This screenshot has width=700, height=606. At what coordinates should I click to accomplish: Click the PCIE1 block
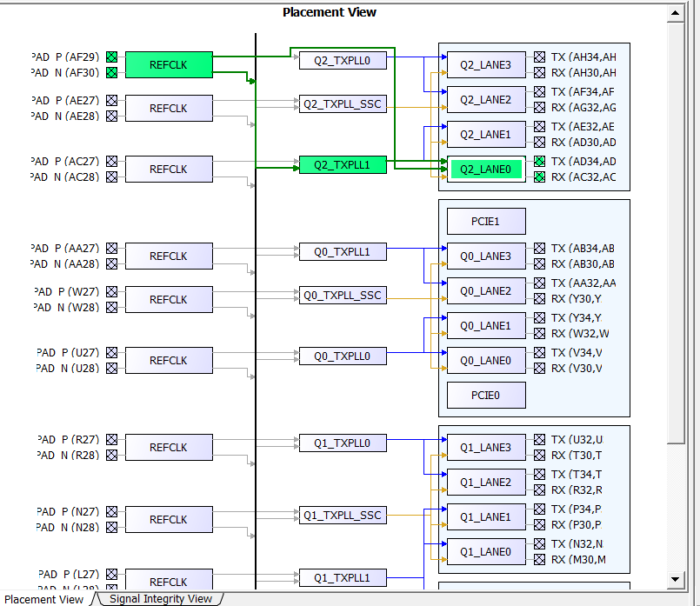486,222
